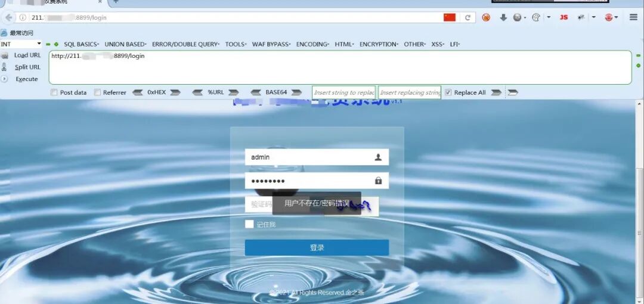The height and width of the screenshot is (304, 644).
Task: Open the ENCRYPTION menu
Action: 379,44
